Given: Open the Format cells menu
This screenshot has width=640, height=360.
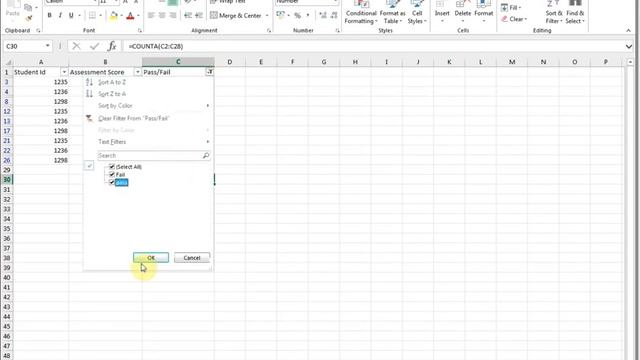Looking at the screenshot, I should [484, 12].
